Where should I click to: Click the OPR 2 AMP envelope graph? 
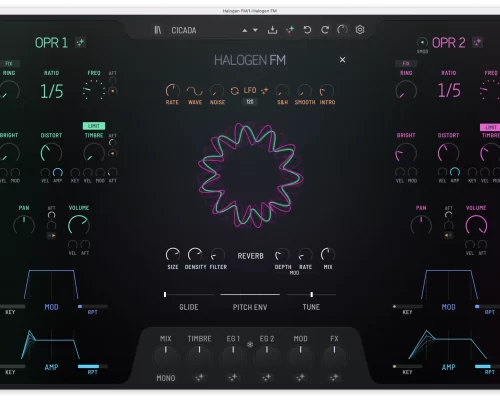tap(448, 344)
